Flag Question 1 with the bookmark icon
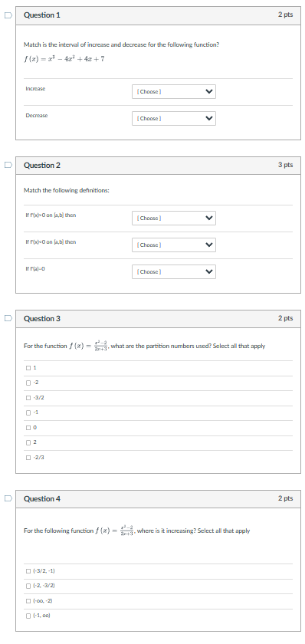The width and height of the screenshot is (305, 644). tap(8, 15)
